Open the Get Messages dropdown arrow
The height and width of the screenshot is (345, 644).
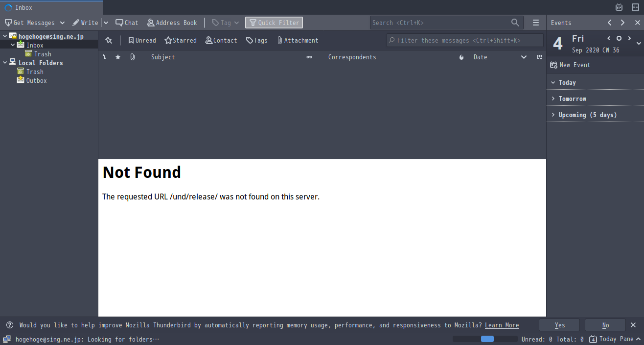pos(62,23)
